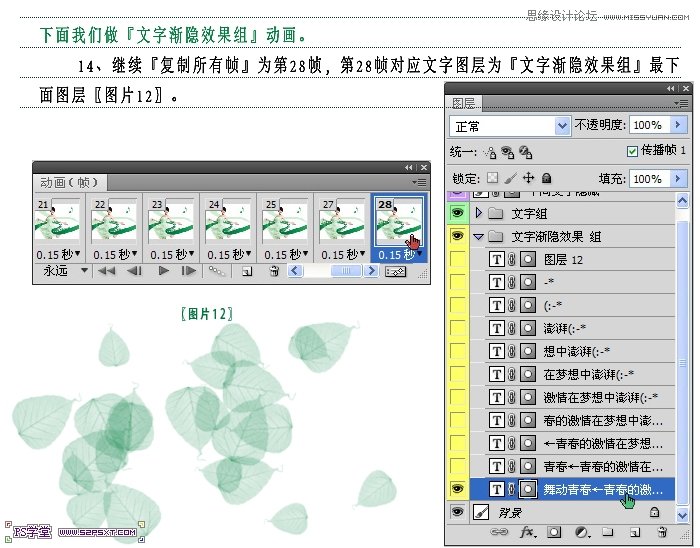Screen dimensions: 700x548
Task: Delete selected frame trash icon in animation panel
Action: pos(275,271)
